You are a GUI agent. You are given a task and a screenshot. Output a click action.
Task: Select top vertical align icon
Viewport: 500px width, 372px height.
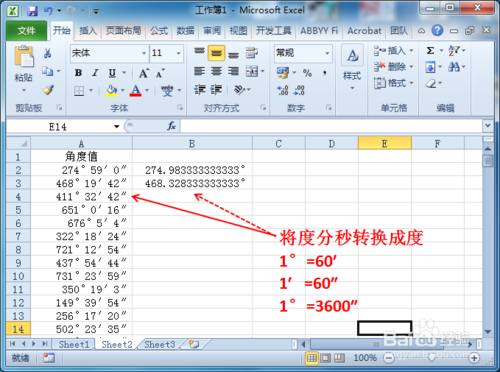click(199, 51)
